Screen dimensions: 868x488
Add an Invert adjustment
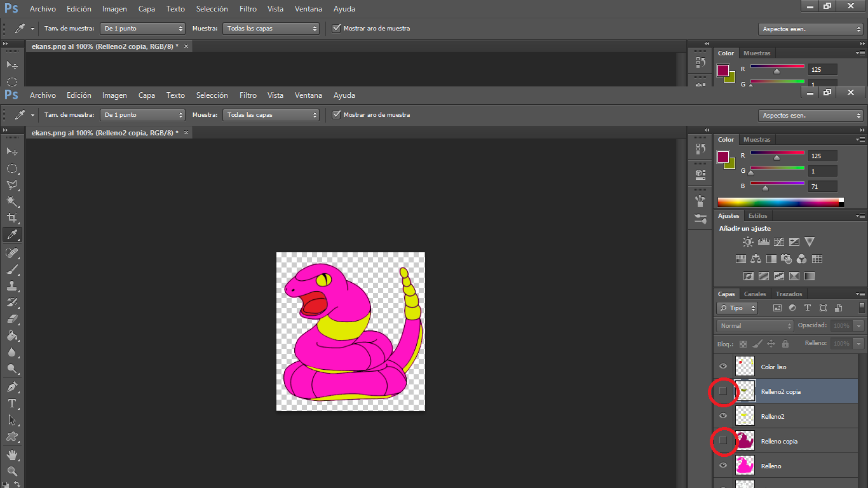pyautogui.click(x=748, y=276)
